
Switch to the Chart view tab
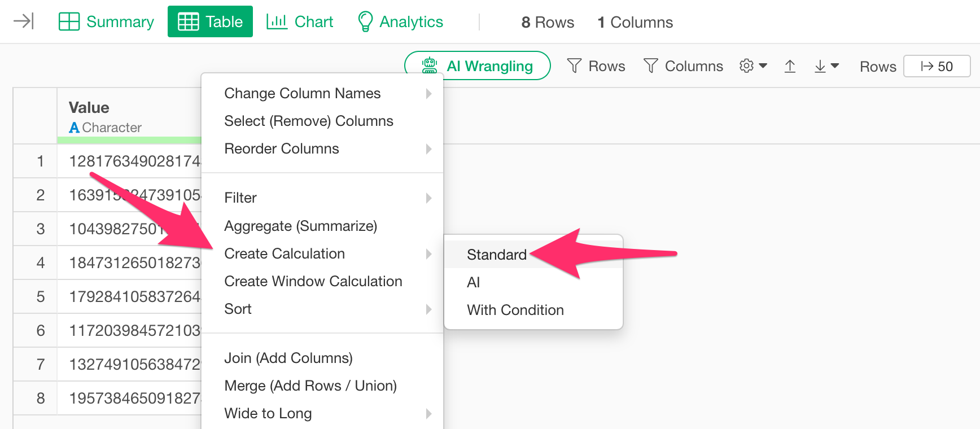[x=300, y=21]
